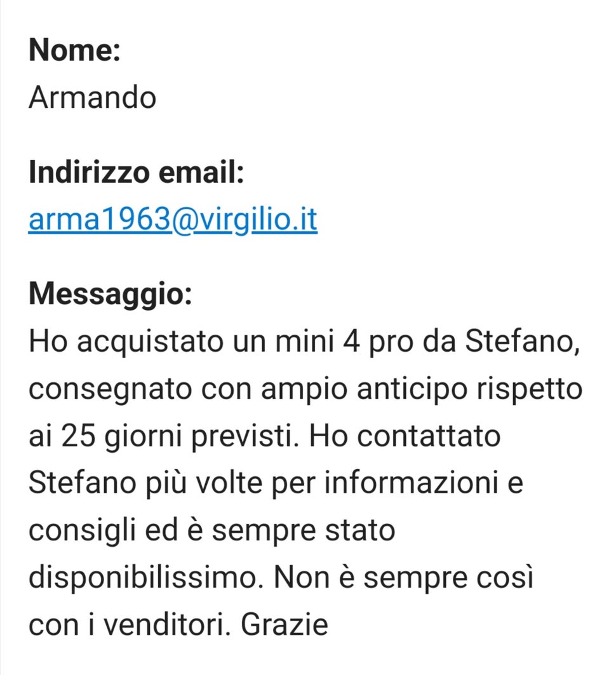The height and width of the screenshot is (675, 616).
Task: Open the arma1963@virgilio.it email link
Action: [173, 220]
